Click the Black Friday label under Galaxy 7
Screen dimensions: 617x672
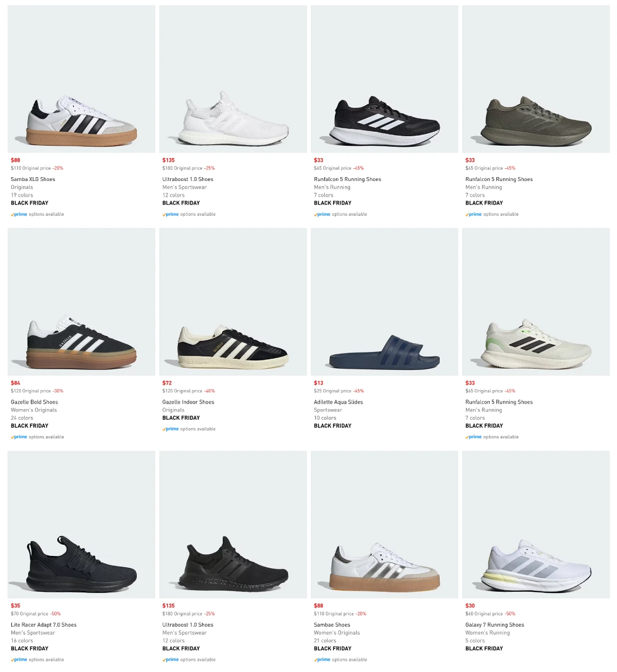[484, 648]
